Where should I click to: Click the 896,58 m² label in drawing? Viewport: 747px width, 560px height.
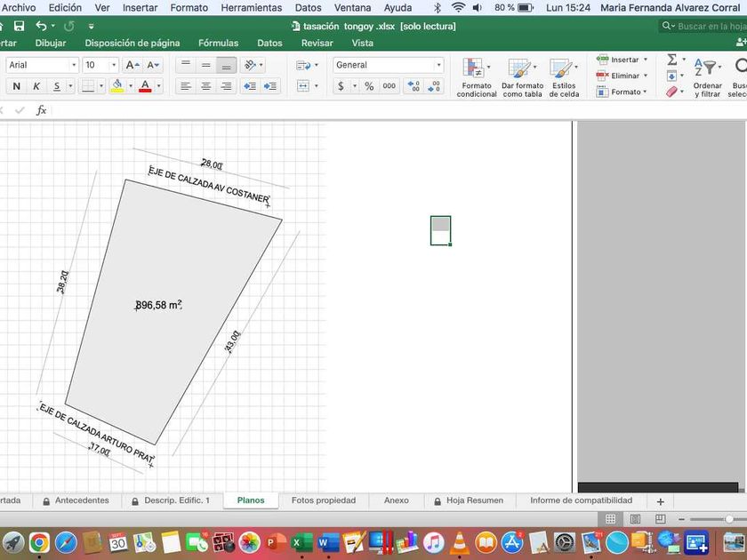pyautogui.click(x=158, y=305)
